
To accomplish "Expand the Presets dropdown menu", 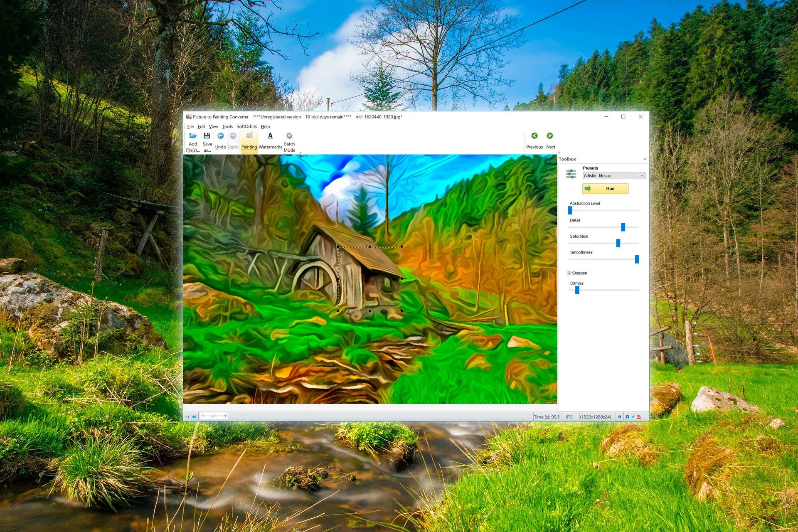I will coord(641,176).
